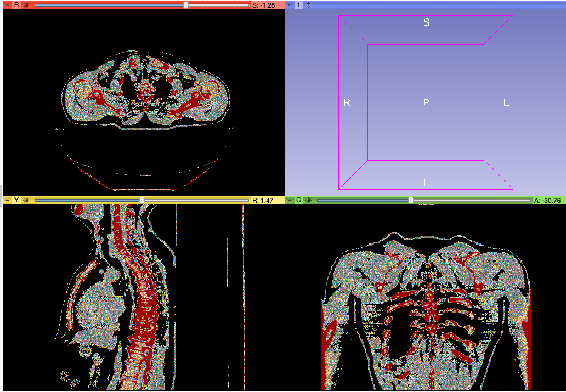This screenshot has height=392, width=566.
Task: Click the pin icon in Yellow slice bar
Action: tap(7, 200)
